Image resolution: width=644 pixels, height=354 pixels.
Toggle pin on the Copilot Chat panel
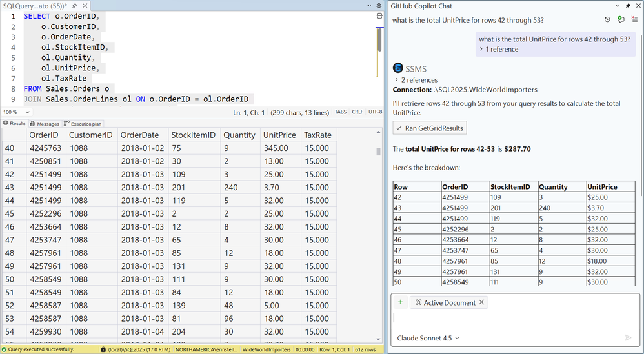(x=628, y=6)
